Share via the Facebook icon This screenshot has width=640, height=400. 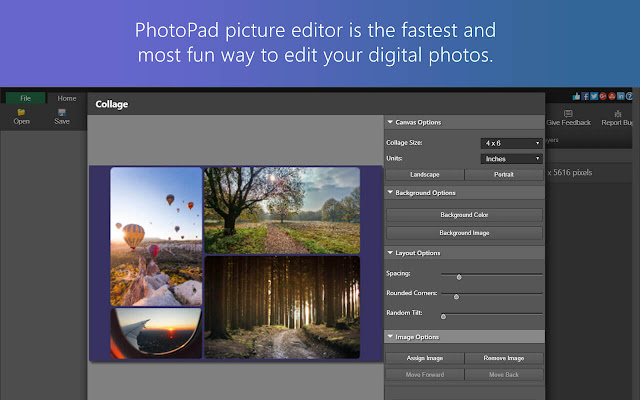(x=586, y=96)
